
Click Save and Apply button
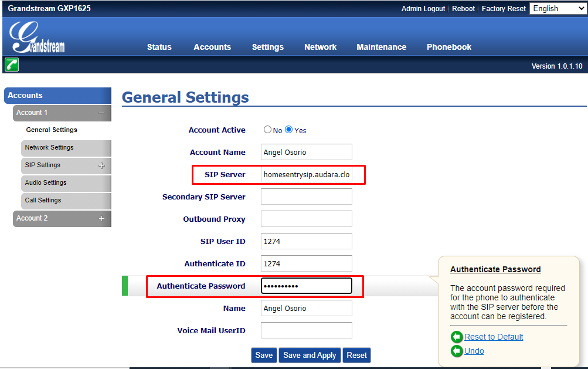pyautogui.click(x=310, y=355)
